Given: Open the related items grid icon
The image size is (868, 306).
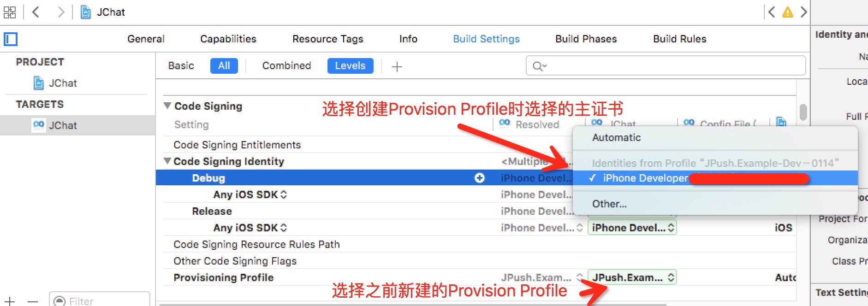Looking at the screenshot, I should pos(10,12).
